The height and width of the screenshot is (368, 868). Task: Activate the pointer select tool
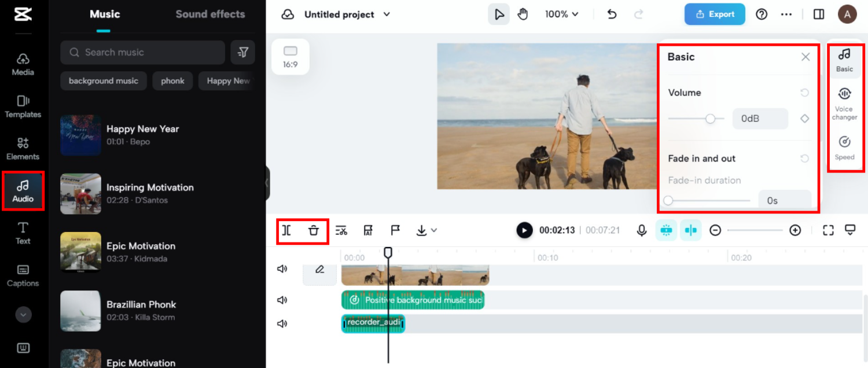tap(498, 14)
